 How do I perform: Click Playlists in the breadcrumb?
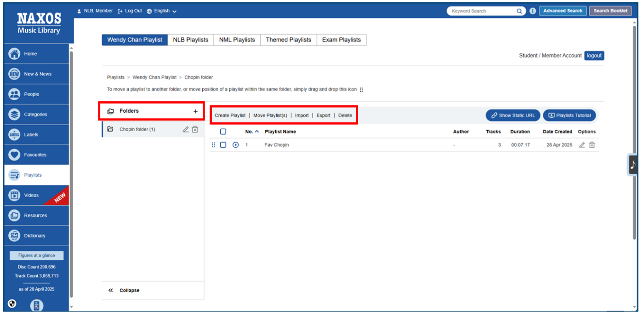point(116,77)
